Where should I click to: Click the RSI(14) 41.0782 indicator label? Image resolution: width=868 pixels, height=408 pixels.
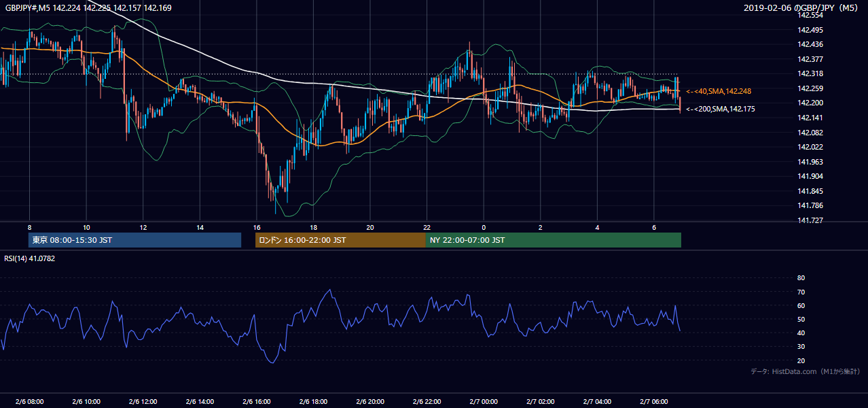click(30, 258)
